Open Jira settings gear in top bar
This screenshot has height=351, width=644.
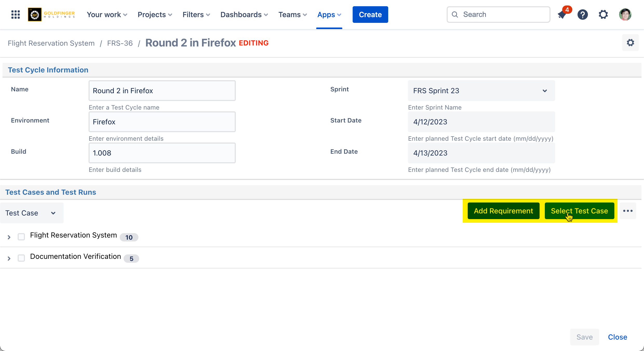point(603,15)
